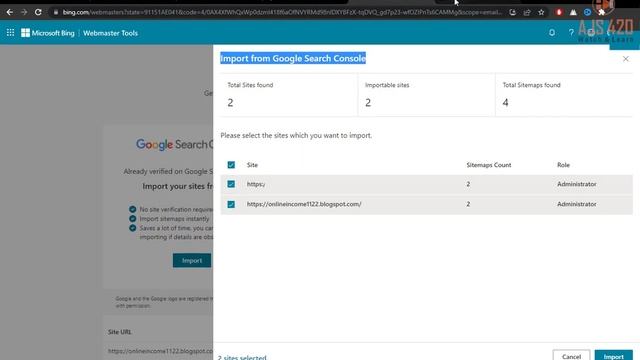
Task: Click Administrator role in the first https: row
Action: click(577, 184)
